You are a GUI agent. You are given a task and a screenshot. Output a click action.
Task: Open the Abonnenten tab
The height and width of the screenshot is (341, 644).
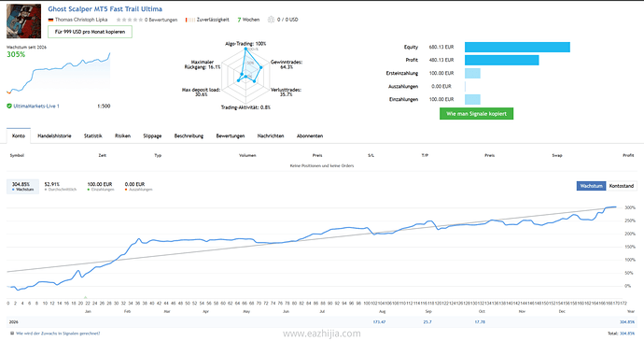coord(310,135)
